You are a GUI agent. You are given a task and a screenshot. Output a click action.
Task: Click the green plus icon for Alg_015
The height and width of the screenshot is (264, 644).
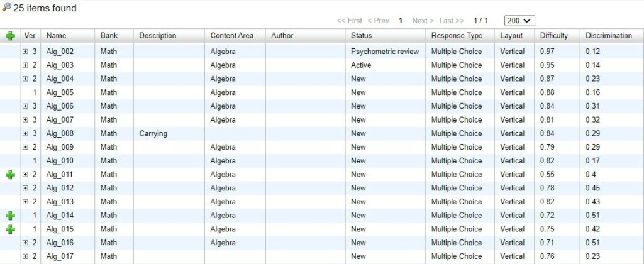[x=10, y=229]
